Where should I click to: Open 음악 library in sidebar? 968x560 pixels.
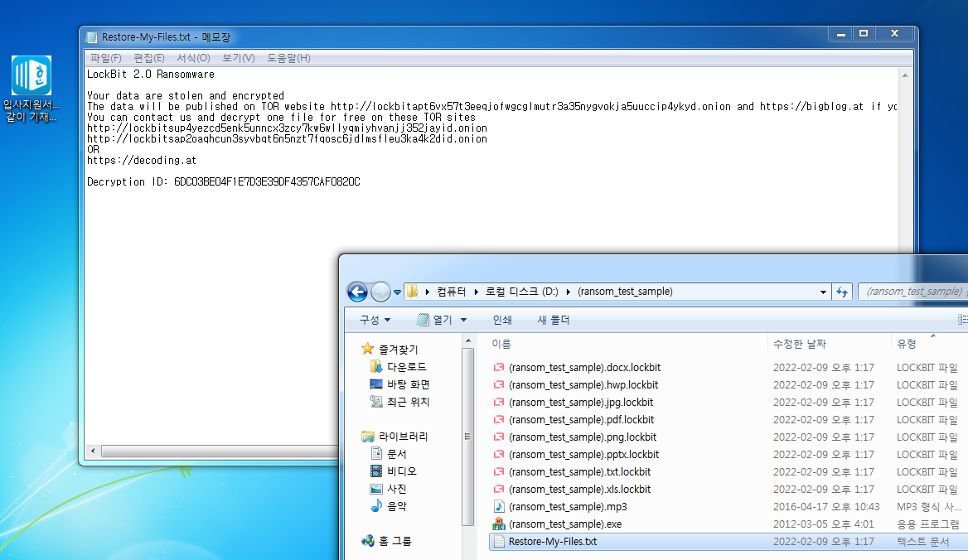pyautogui.click(x=389, y=505)
